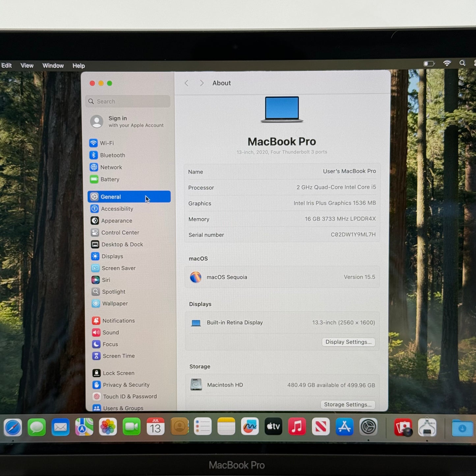This screenshot has width=476, height=476.
Task: Open the Mail app in the Dock
Action: 61,427
